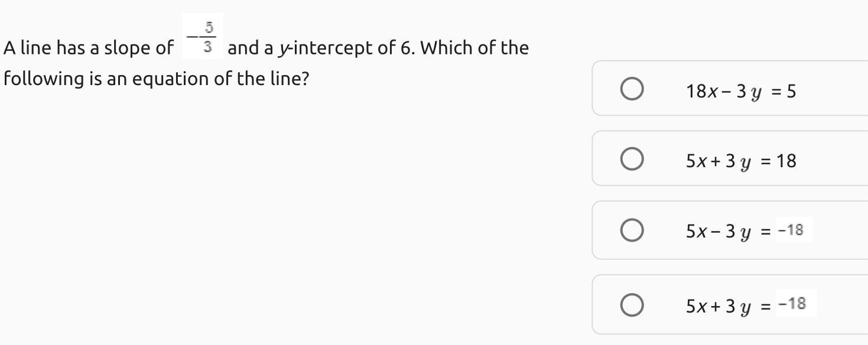Click the highlighted −18 in the third option
Viewport: 868px width, 345px height.
tap(791, 230)
